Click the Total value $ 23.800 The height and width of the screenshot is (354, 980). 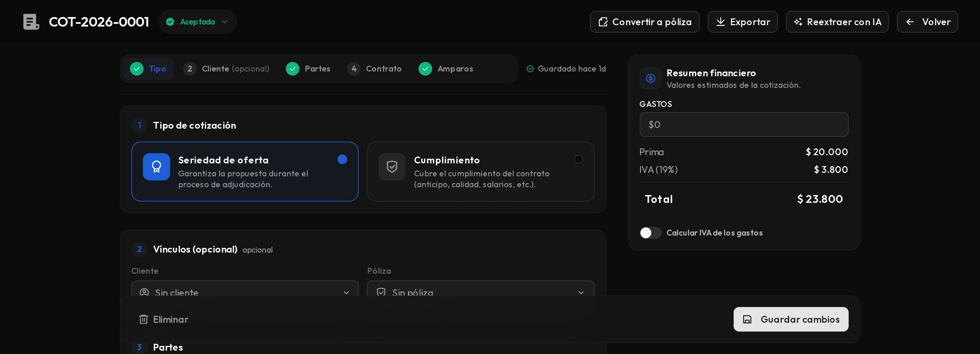[820, 199]
